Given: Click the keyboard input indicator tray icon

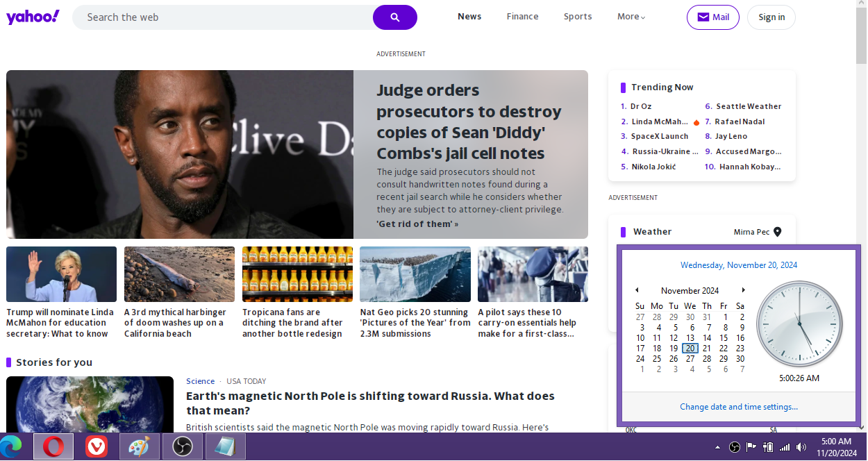Looking at the screenshot, I should click(768, 447).
